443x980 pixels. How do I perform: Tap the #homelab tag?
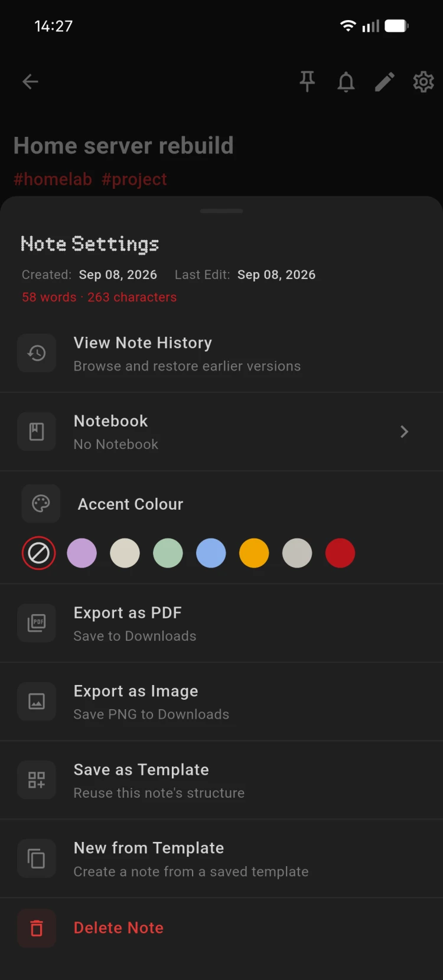tap(53, 179)
